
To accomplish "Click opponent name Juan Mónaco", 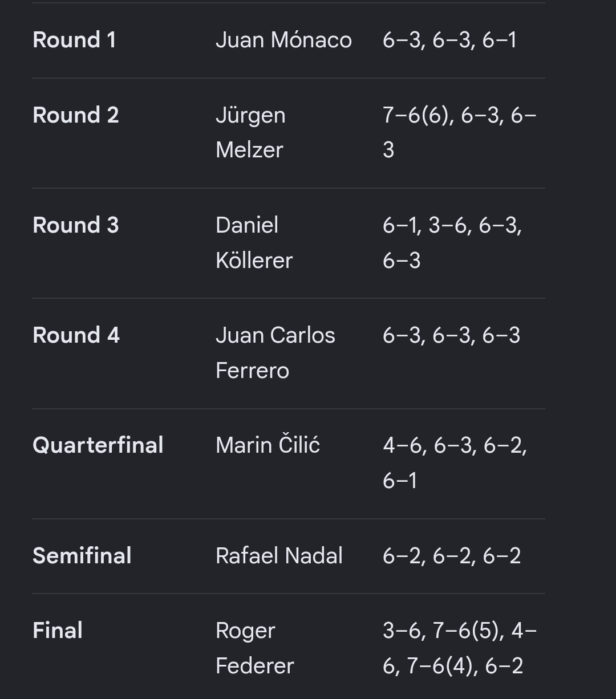I will pyautogui.click(x=283, y=40).
